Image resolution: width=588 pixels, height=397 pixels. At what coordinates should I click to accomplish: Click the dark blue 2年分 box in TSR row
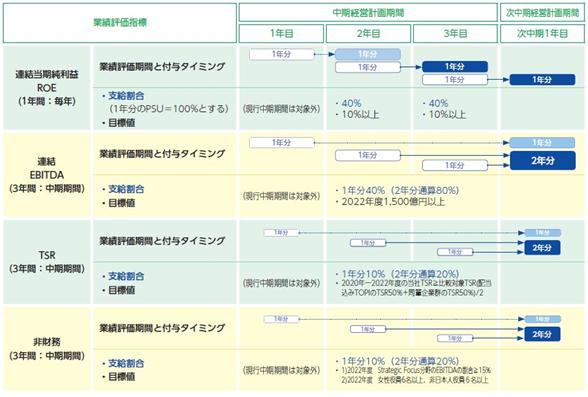pyautogui.click(x=542, y=248)
